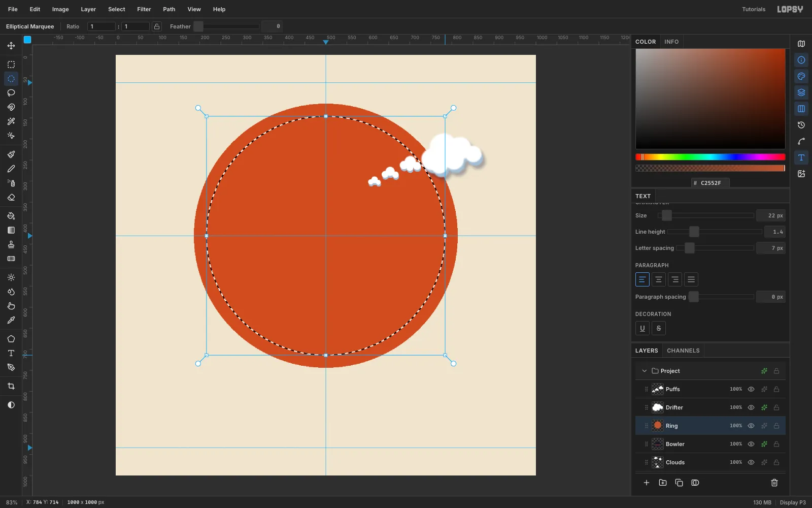
Task: Select the Magnetic Lasso tool
Action: point(11,107)
